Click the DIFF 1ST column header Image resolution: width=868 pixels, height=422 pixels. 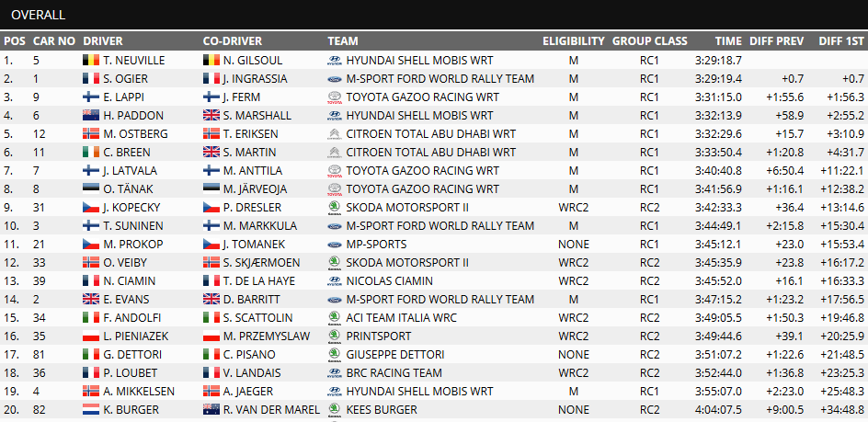841,41
